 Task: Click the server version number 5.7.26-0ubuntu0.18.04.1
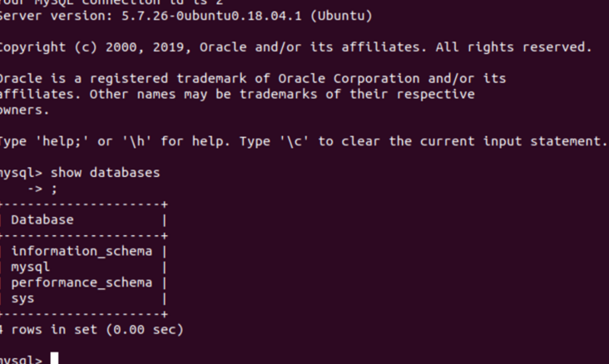point(211,16)
